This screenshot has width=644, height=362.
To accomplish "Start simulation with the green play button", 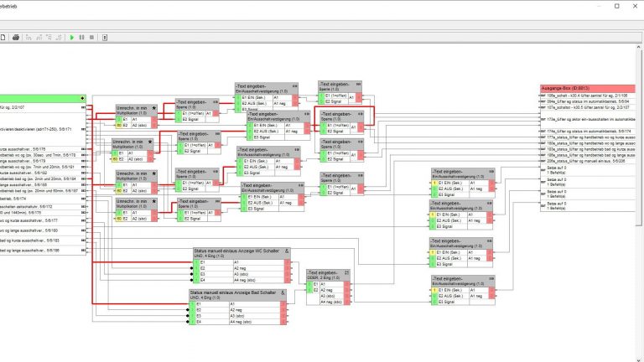I will coord(72,38).
